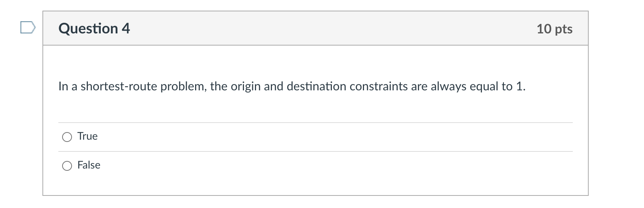Click the "Question 4" heading

[94, 28]
